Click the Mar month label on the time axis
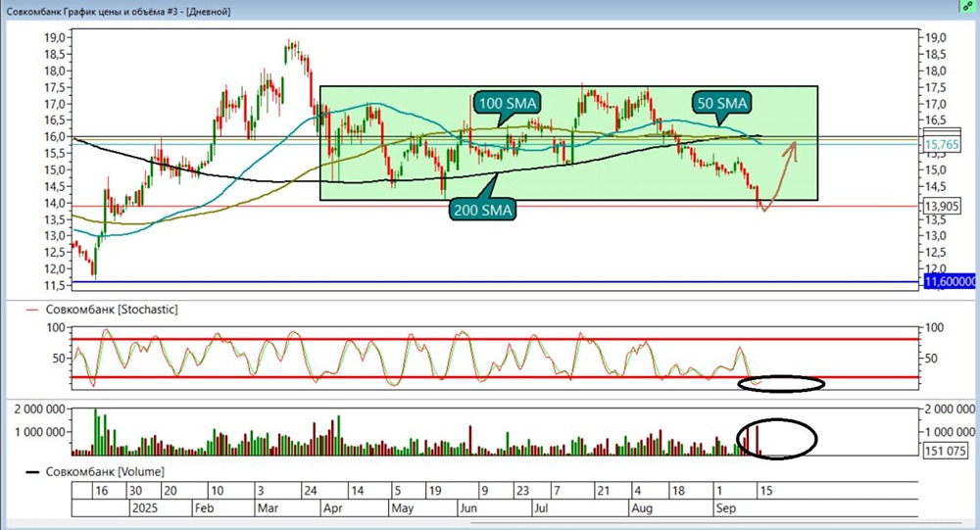 [x=268, y=508]
